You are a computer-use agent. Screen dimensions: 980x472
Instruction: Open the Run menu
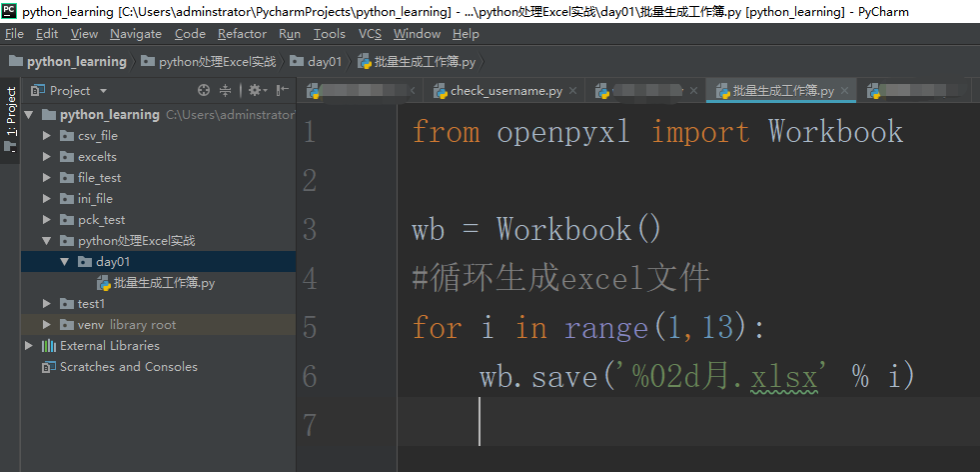tap(290, 34)
